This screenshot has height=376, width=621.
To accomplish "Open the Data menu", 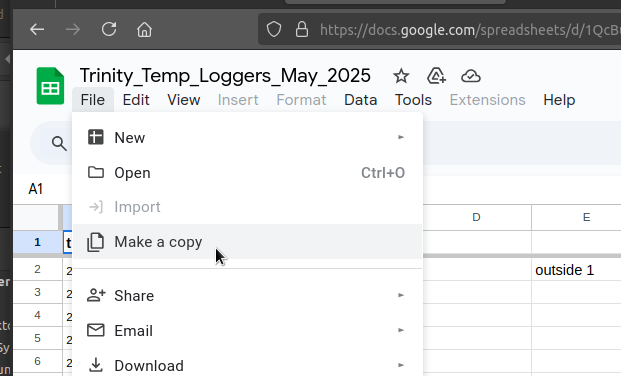I will (360, 100).
